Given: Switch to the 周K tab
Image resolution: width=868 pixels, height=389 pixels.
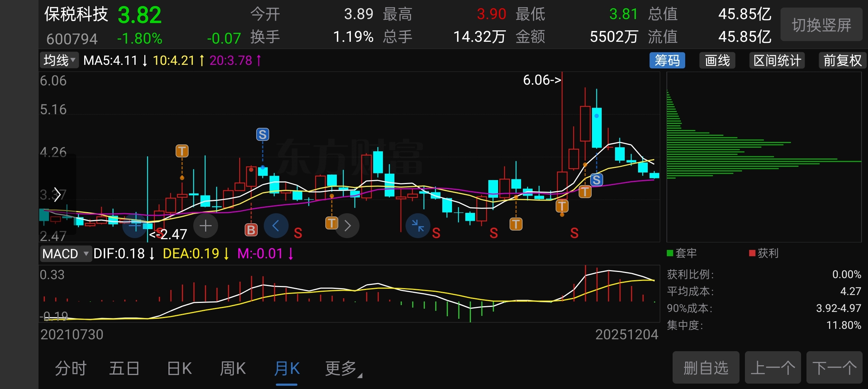Looking at the screenshot, I should (x=233, y=368).
